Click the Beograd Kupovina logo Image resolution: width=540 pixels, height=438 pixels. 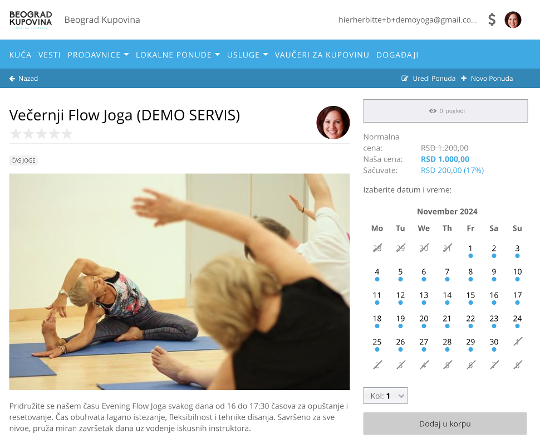(x=31, y=20)
